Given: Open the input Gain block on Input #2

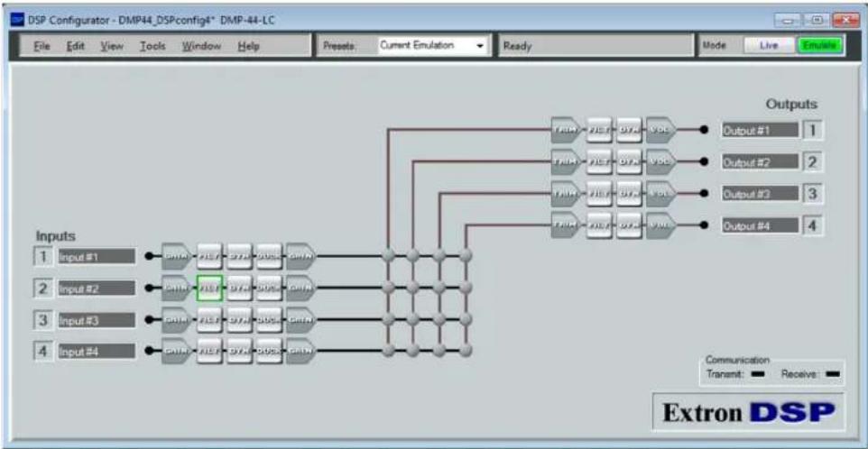Looking at the screenshot, I should pyautogui.click(x=176, y=289).
